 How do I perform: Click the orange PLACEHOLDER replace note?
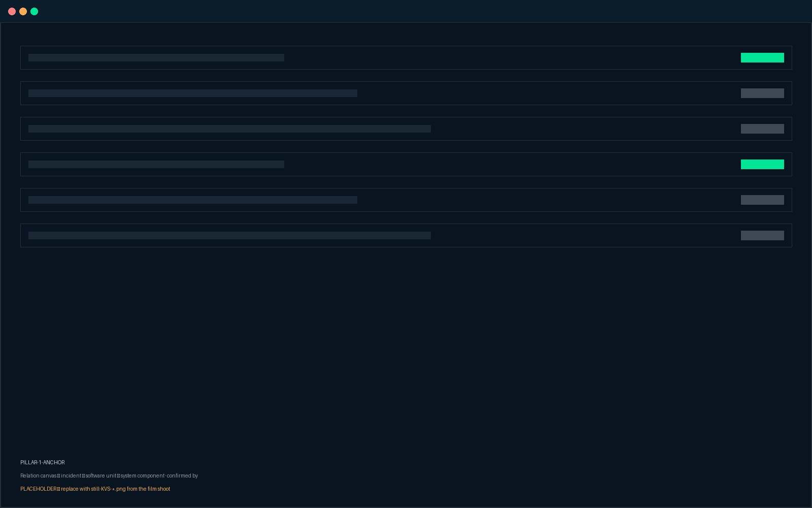[95, 489]
